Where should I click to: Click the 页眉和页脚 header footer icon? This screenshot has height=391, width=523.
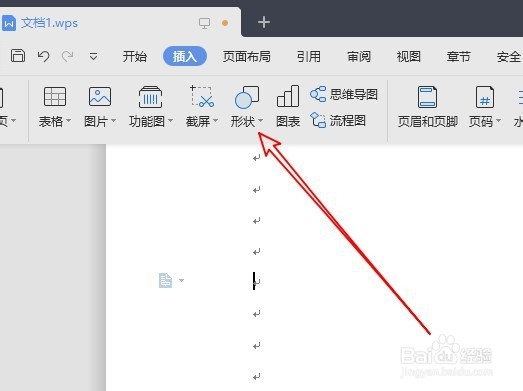point(427,97)
